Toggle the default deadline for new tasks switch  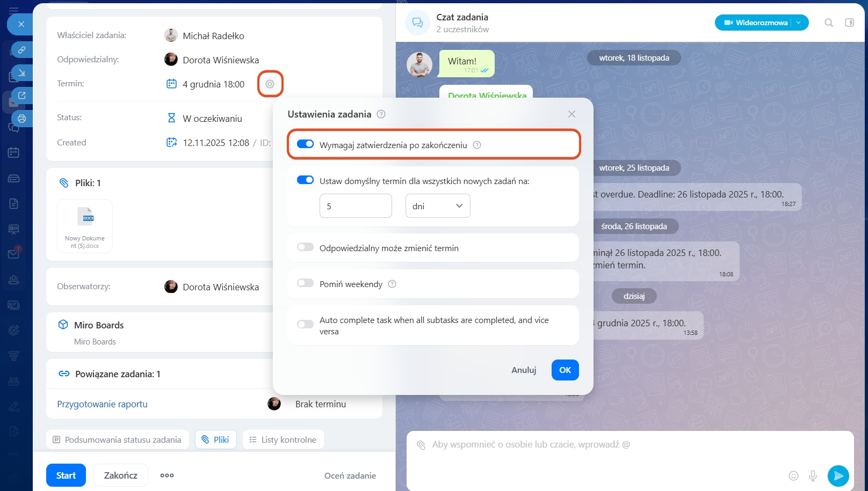pyautogui.click(x=306, y=180)
